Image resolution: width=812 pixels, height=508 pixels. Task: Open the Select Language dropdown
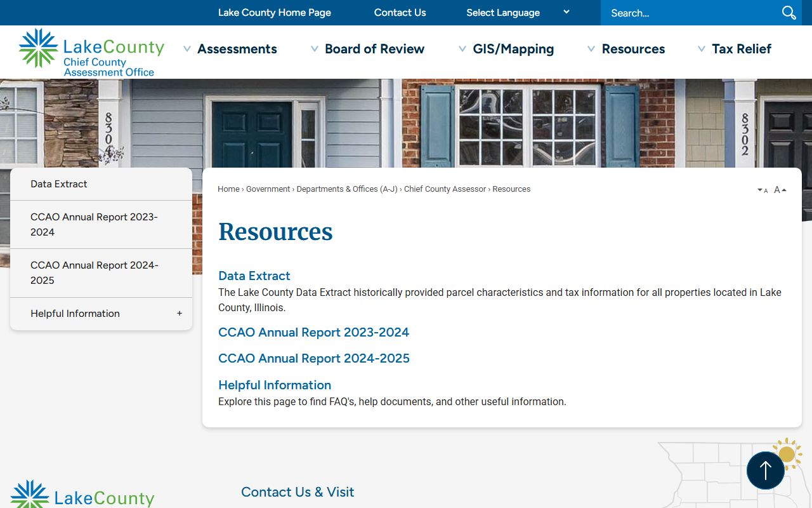pos(518,13)
